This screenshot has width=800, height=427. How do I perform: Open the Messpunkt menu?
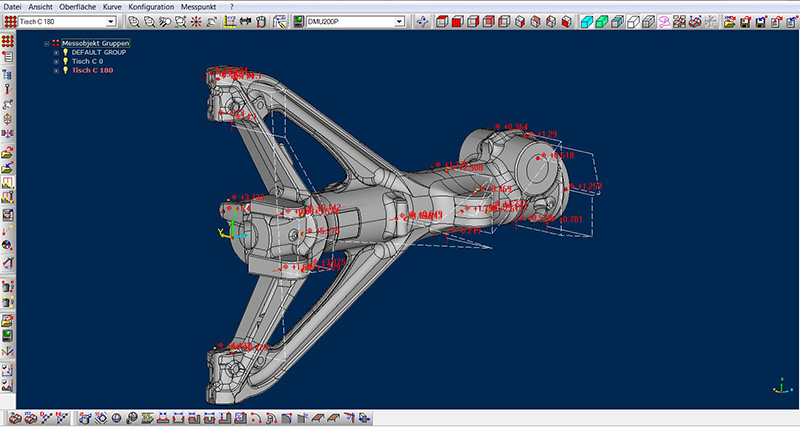point(198,7)
